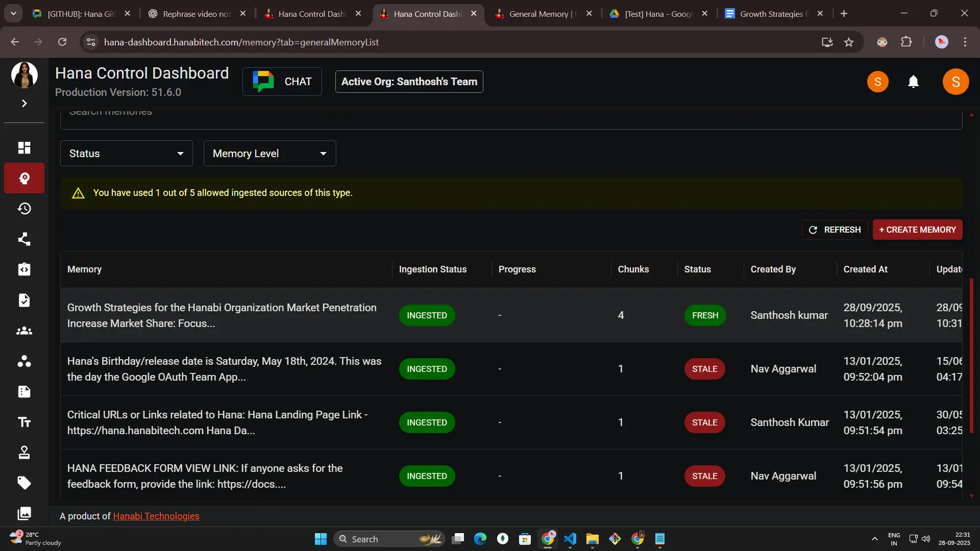
Task: Open the share nodes icon in sidebar
Action: (x=24, y=239)
